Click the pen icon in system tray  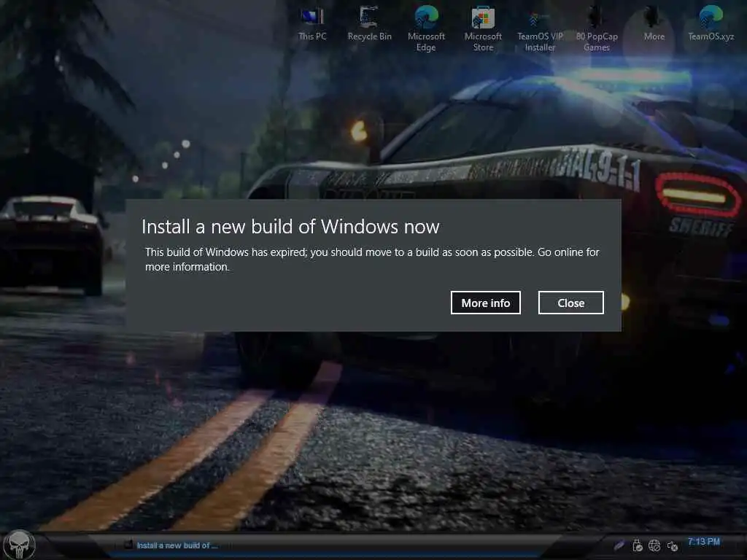click(x=619, y=545)
